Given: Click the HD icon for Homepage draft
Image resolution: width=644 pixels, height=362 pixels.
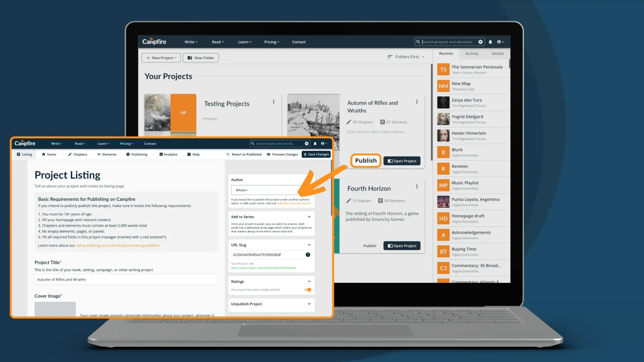Looking at the screenshot, I should 443,218.
